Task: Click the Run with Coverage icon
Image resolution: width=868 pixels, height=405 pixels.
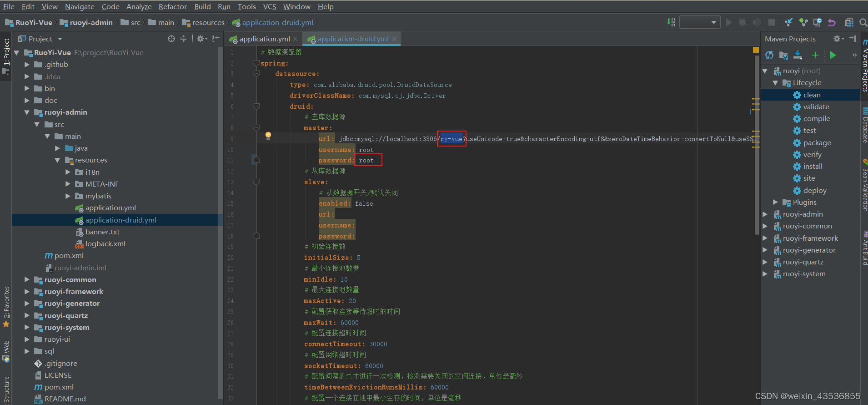Action: [757, 22]
